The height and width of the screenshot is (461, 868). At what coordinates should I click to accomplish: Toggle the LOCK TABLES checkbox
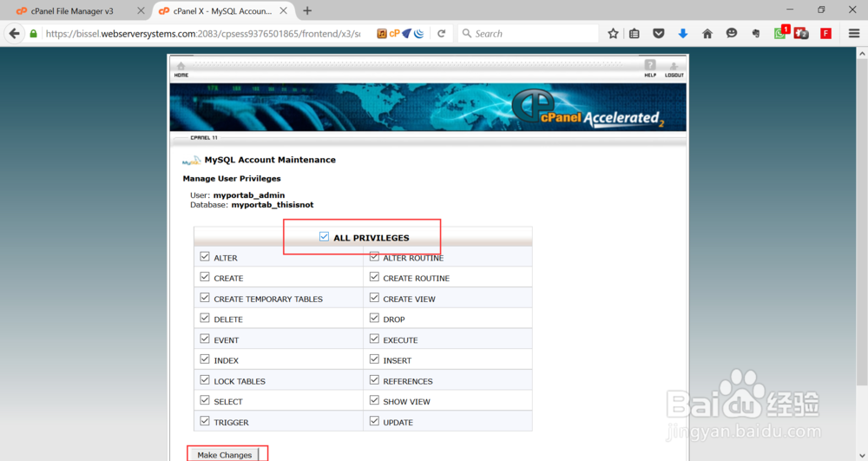click(205, 380)
